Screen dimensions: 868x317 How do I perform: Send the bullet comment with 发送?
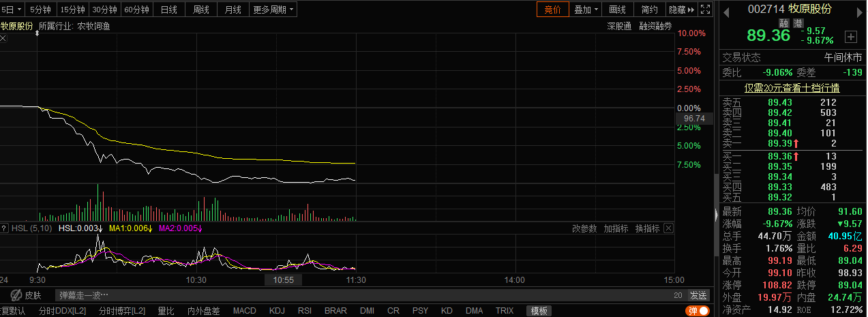(698, 295)
